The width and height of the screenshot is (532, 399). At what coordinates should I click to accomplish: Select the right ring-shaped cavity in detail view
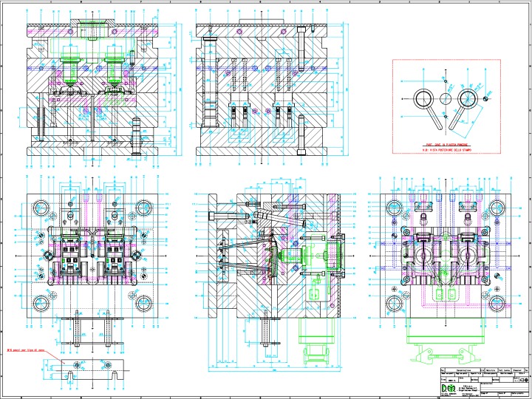[468, 98]
